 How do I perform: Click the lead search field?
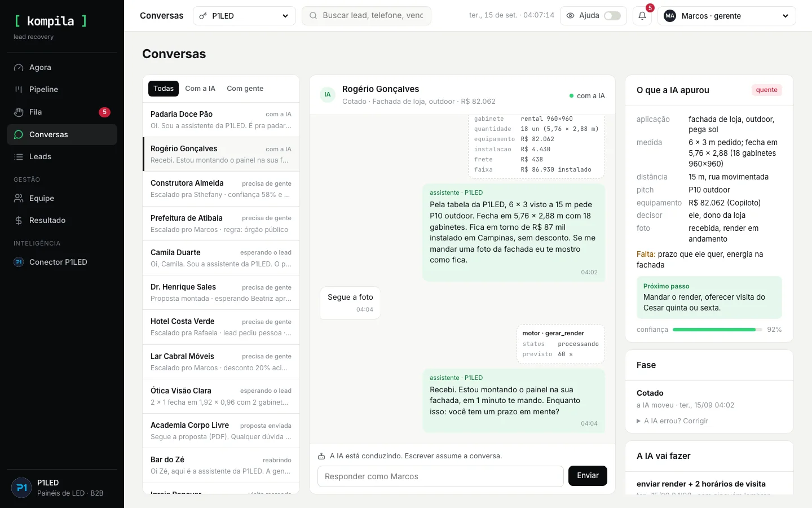367,16
